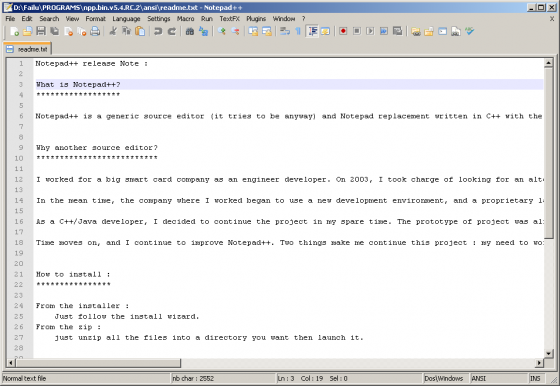Click horizontal scrollbar left arrow
This screenshot has height=386, width=560.
(11, 363)
